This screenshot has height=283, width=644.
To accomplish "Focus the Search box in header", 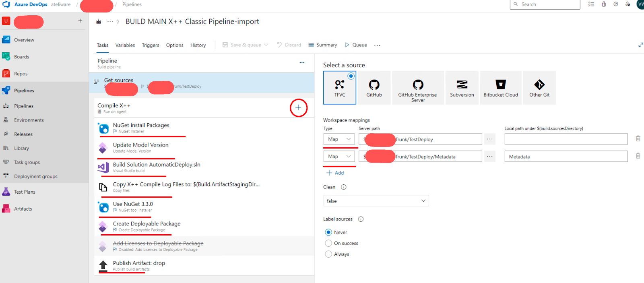I will click(x=545, y=4).
